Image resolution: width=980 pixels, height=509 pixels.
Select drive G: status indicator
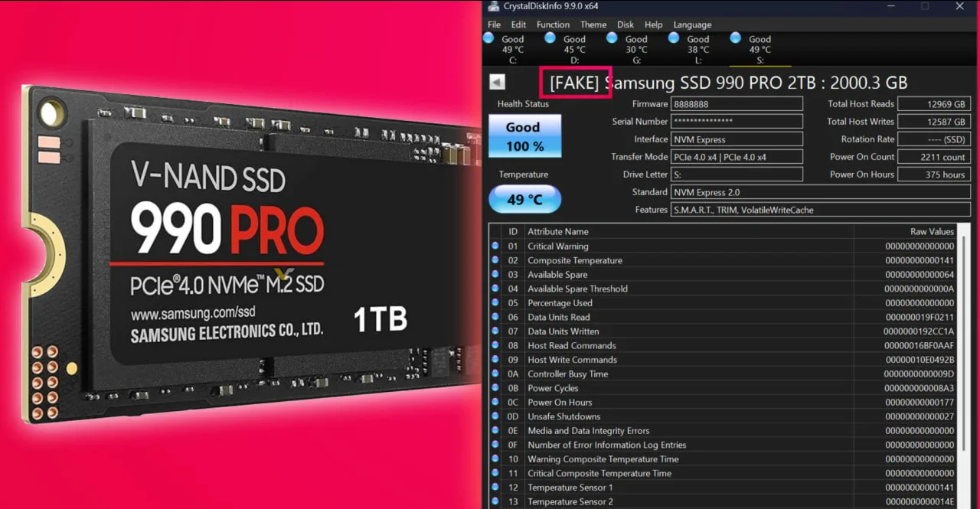629,49
